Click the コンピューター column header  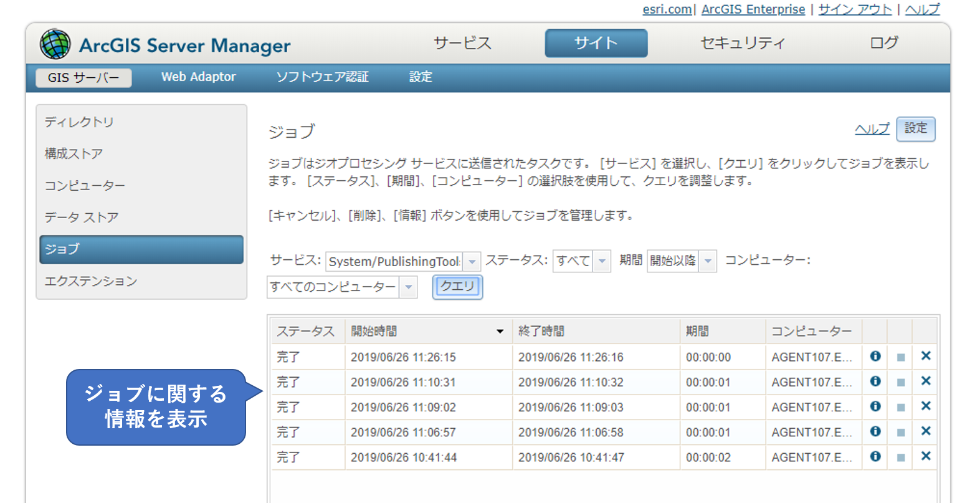click(x=814, y=331)
